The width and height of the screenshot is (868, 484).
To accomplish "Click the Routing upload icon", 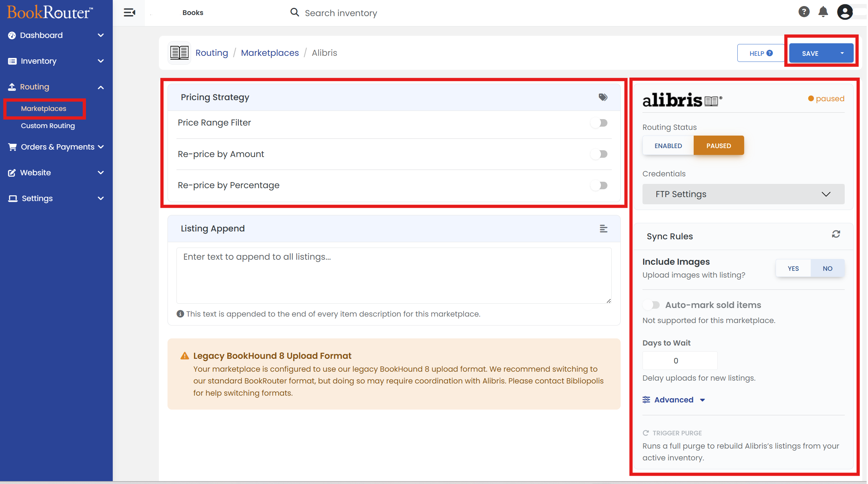I will pyautogui.click(x=12, y=87).
